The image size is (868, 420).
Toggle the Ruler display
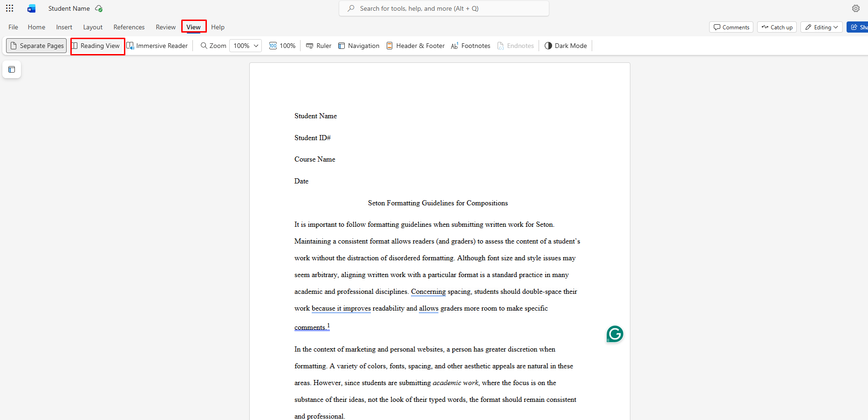319,46
